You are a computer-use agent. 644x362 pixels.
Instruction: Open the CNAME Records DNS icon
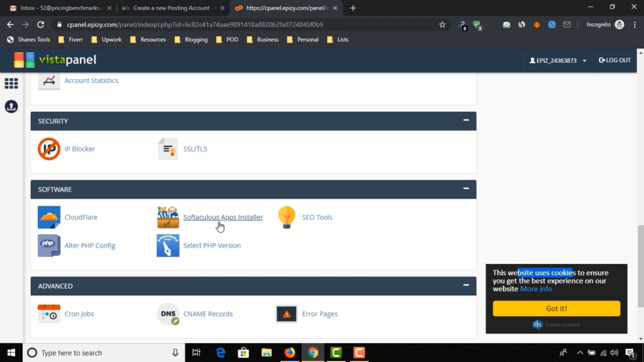(168, 314)
